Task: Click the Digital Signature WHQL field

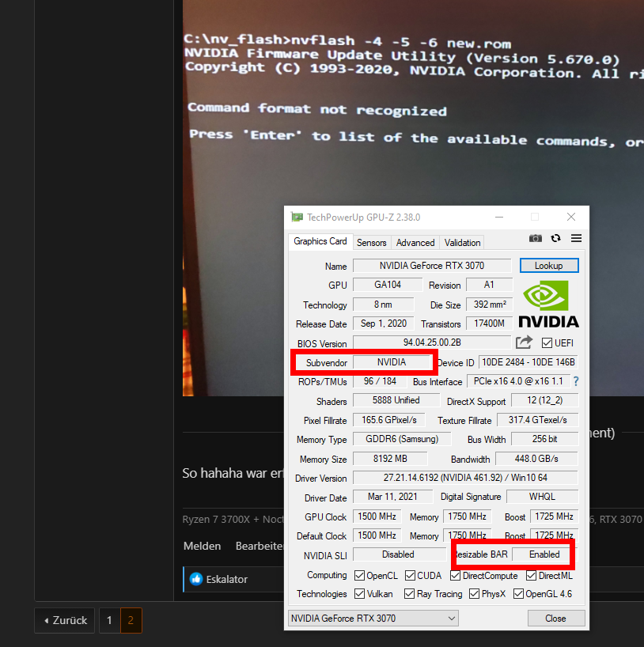Action: click(543, 497)
